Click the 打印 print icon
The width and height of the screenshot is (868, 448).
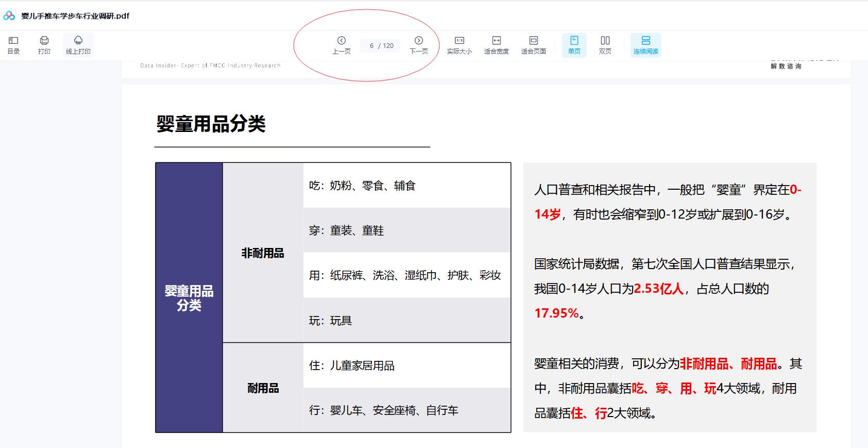tap(44, 45)
